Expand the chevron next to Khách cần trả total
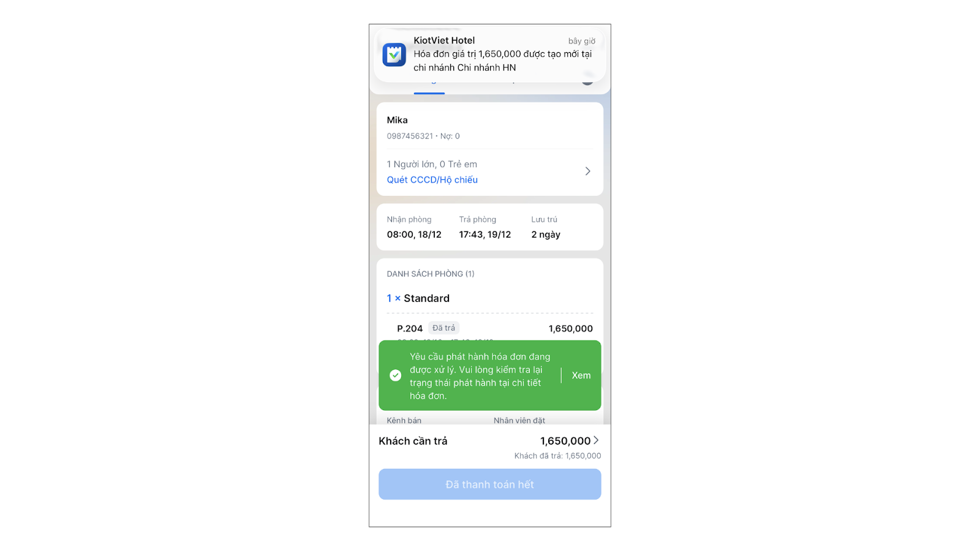Viewport: 980px width, 551px height. (596, 440)
